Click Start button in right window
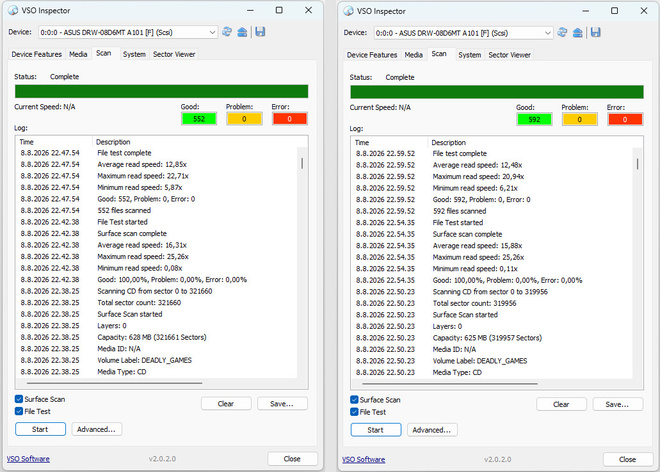Image resolution: width=660 pixels, height=472 pixels. (376, 430)
